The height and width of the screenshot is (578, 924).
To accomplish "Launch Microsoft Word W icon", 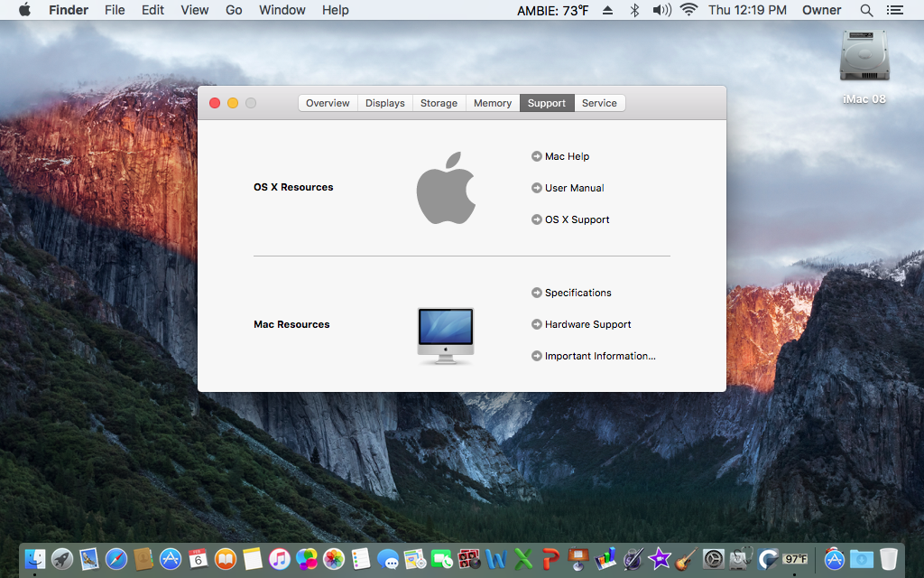I will click(496, 558).
